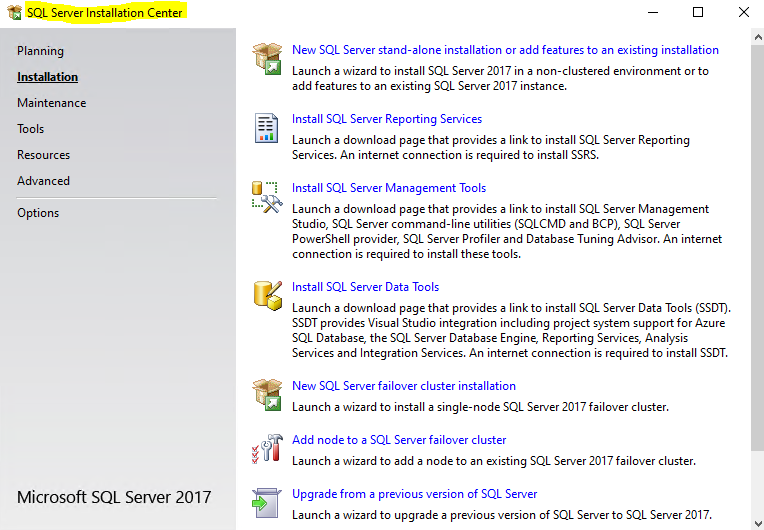Viewport: 764px width, 530px height.
Task: Click the vertical scrollbar on the right
Action: 756,250
